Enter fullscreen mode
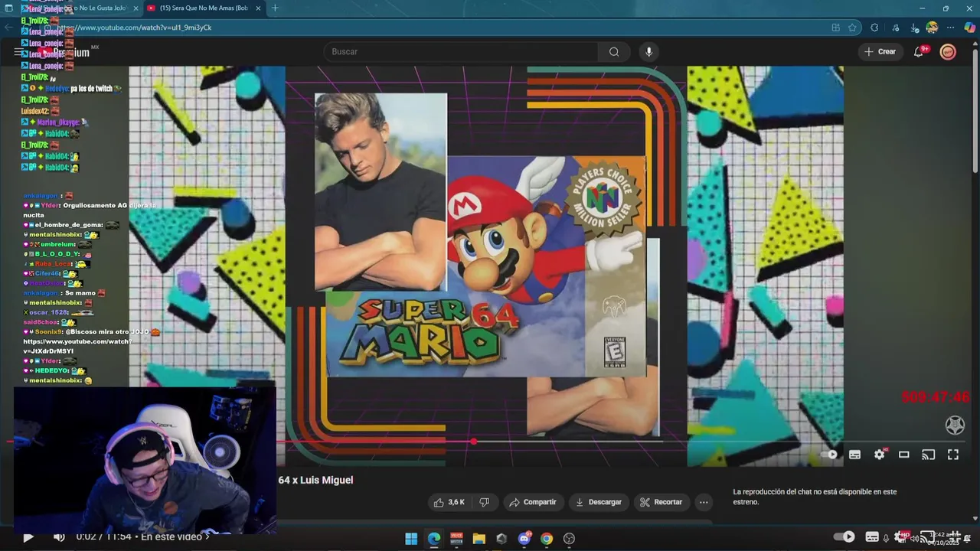 [953, 455]
